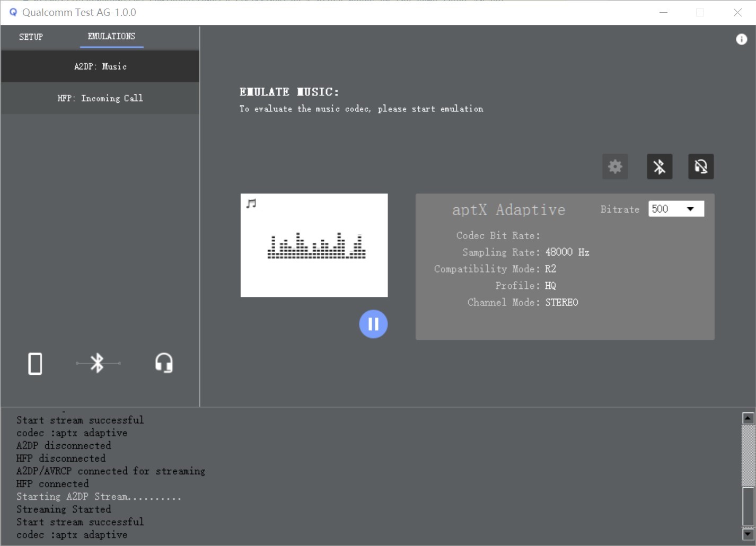
Task: Switch to the EMULATIONS tab
Action: point(111,37)
